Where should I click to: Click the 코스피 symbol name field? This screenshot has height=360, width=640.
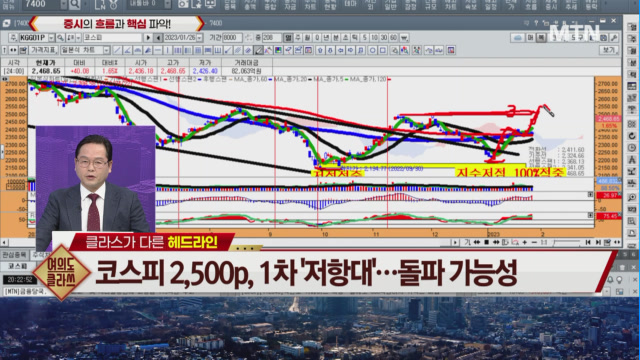[x=113, y=38]
